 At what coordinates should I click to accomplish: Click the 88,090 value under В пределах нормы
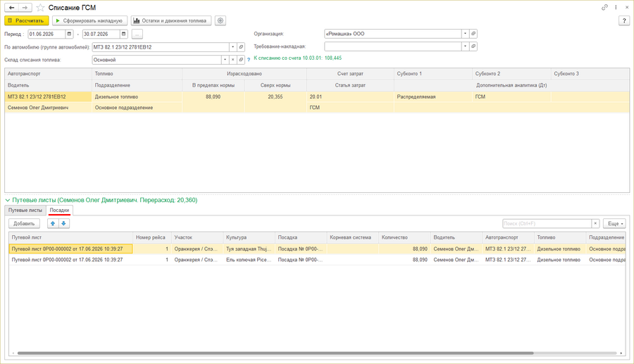[x=213, y=96]
